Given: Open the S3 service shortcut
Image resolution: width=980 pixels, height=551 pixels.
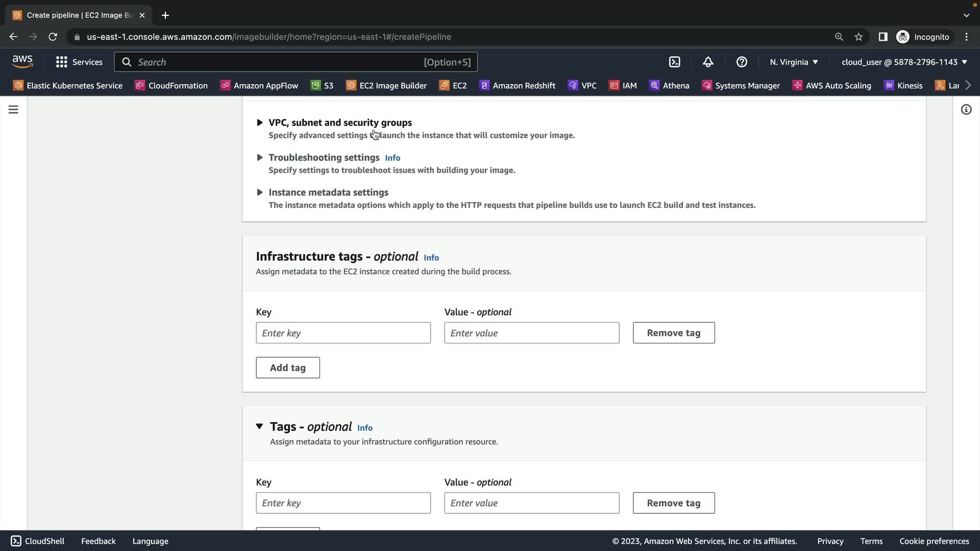Looking at the screenshot, I should tap(322, 85).
